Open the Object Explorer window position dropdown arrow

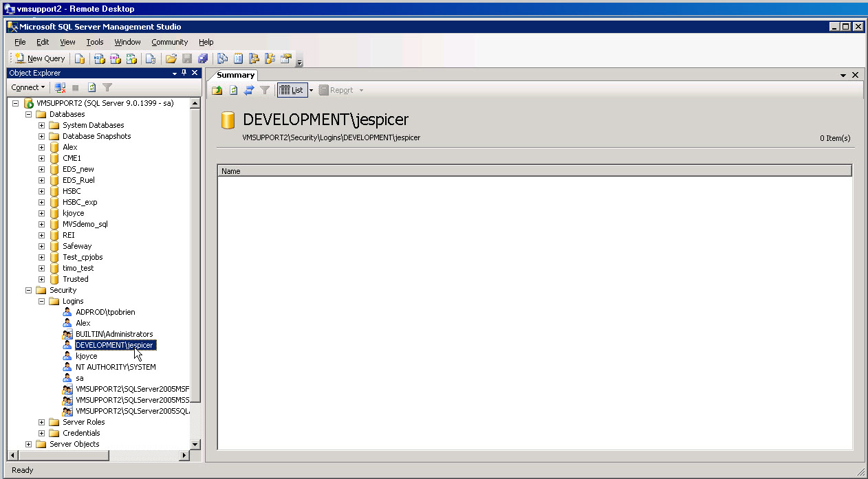[175, 73]
